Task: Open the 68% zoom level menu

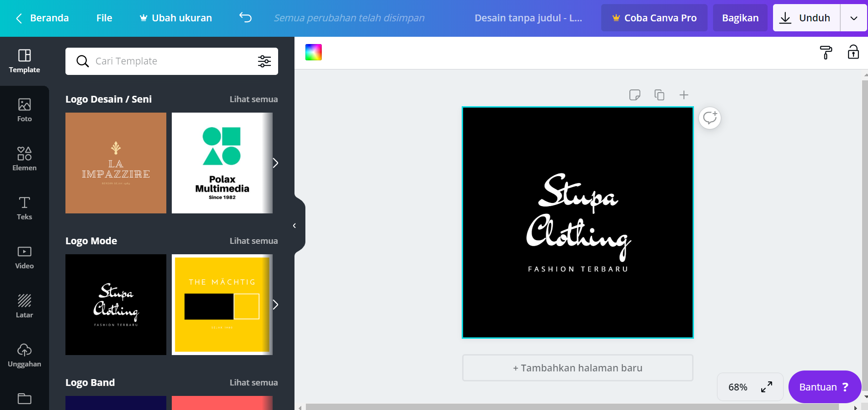Action: [x=738, y=387]
